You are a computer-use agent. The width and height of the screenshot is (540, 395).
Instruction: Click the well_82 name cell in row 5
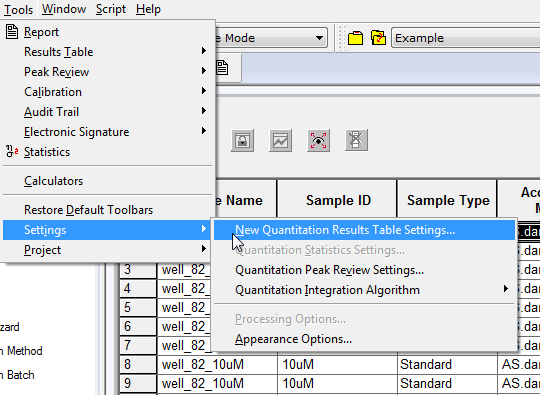coord(184,307)
